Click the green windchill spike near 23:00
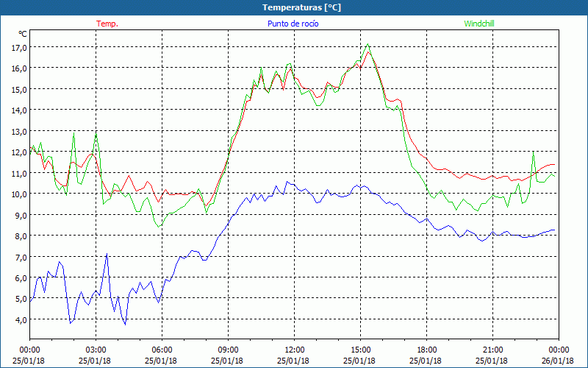 click(x=533, y=152)
